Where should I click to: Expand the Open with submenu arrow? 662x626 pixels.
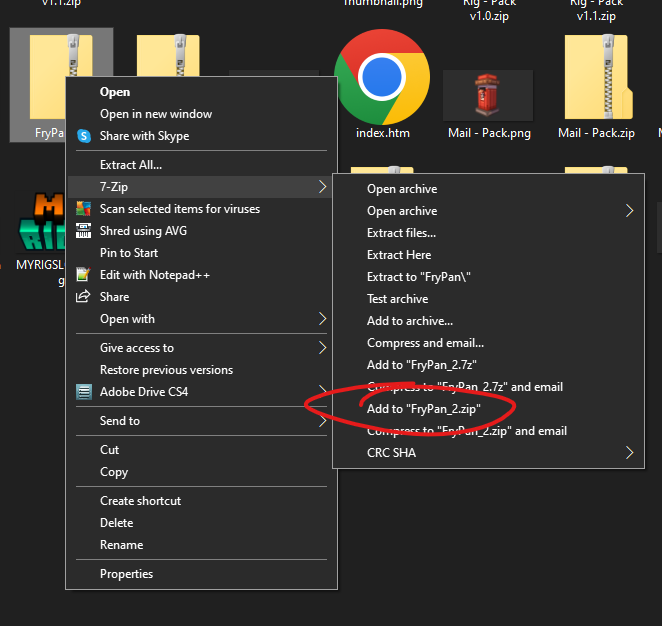pos(322,319)
